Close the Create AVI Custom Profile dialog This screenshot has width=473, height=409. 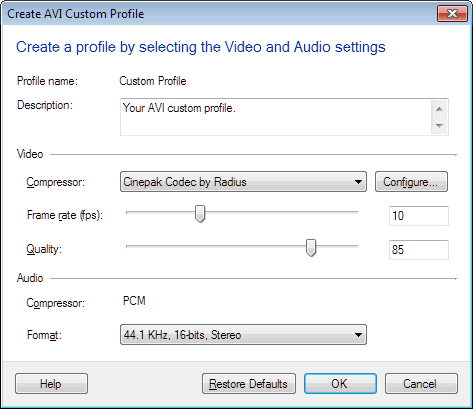(x=452, y=14)
